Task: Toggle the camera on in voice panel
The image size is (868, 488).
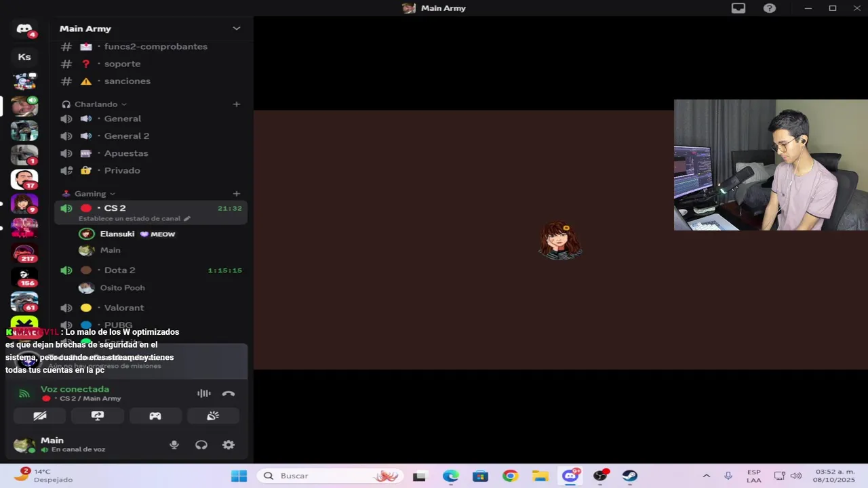Action: (x=40, y=415)
